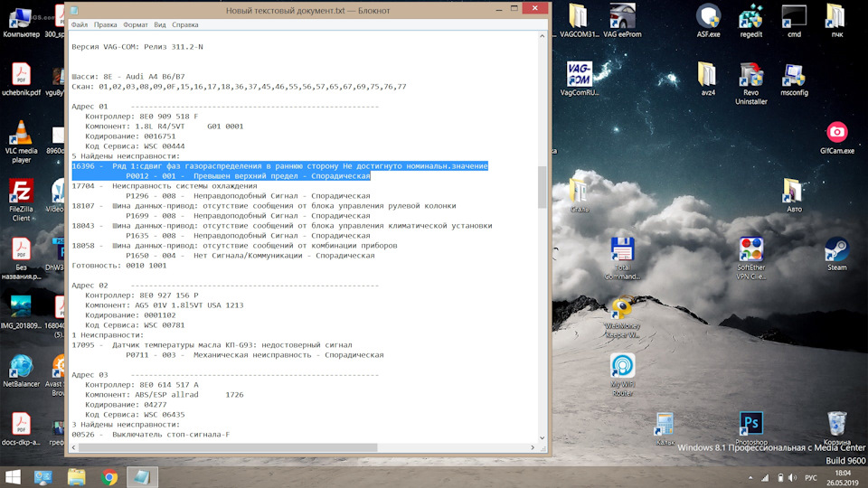Open Google Chrome from the taskbar
Image resolution: width=868 pixels, height=488 pixels.
[109, 477]
